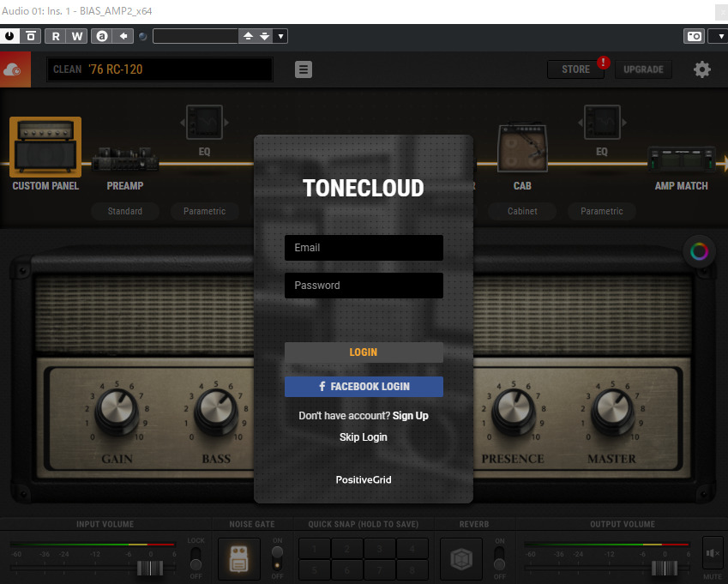This screenshot has height=584, width=728.
Task: Click left arrow beside the Preamp-side EQ
Action: coord(182,123)
